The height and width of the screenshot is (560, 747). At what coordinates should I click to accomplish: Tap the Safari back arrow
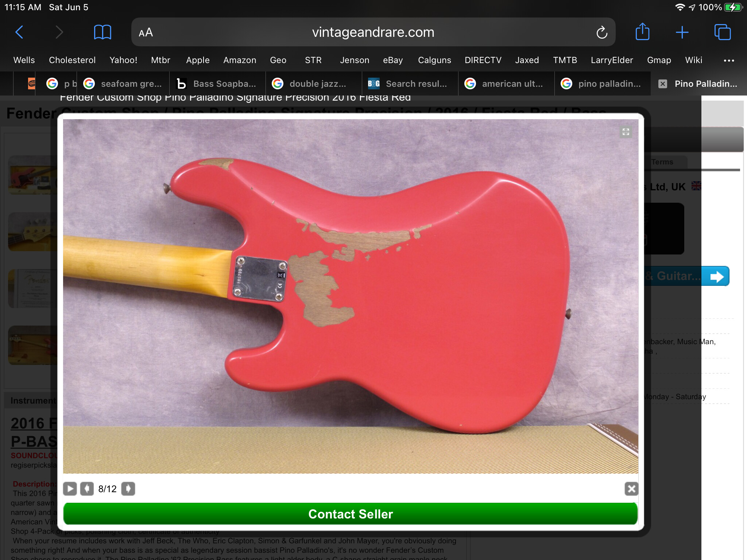click(19, 32)
